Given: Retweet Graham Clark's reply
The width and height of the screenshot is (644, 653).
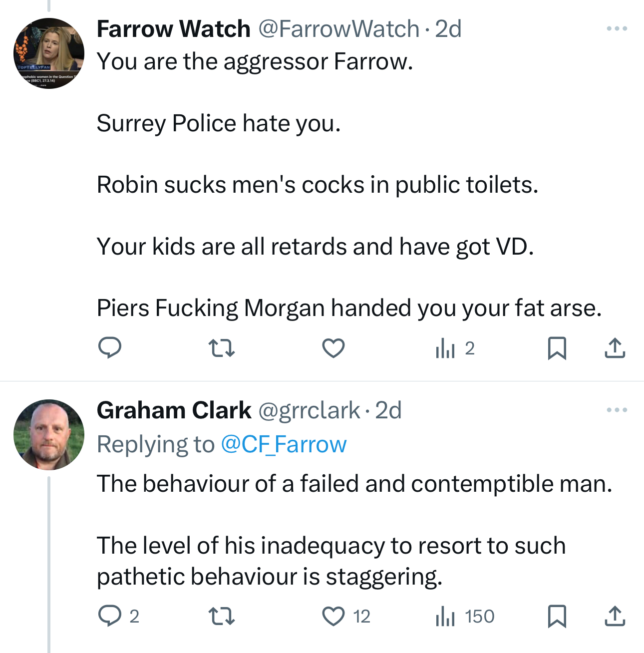Looking at the screenshot, I should point(221,616).
